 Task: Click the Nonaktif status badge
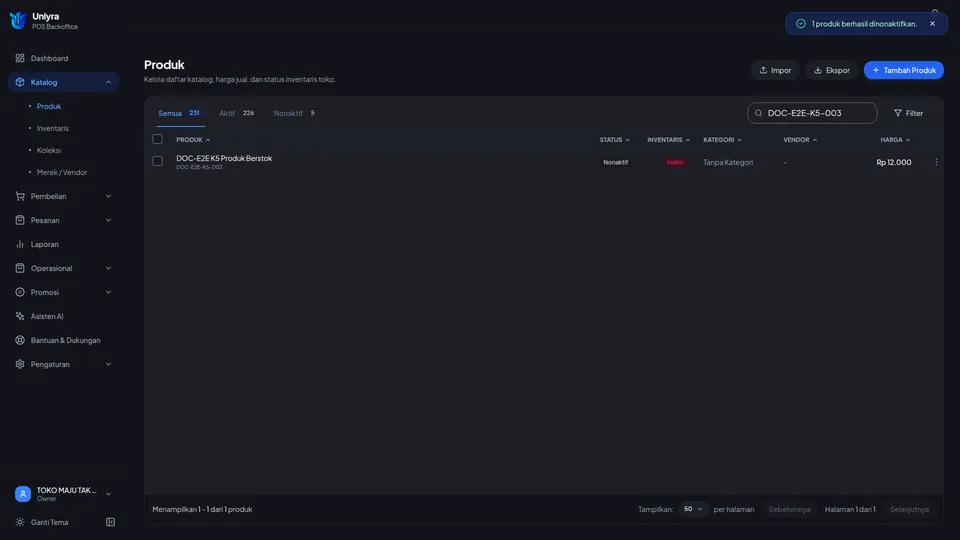pyautogui.click(x=615, y=162)
